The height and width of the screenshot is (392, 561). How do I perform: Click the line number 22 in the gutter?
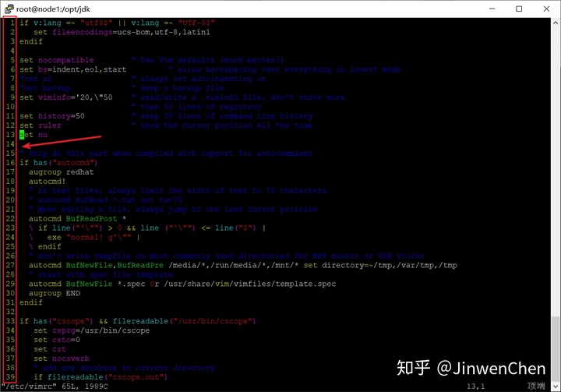[10, 218]
